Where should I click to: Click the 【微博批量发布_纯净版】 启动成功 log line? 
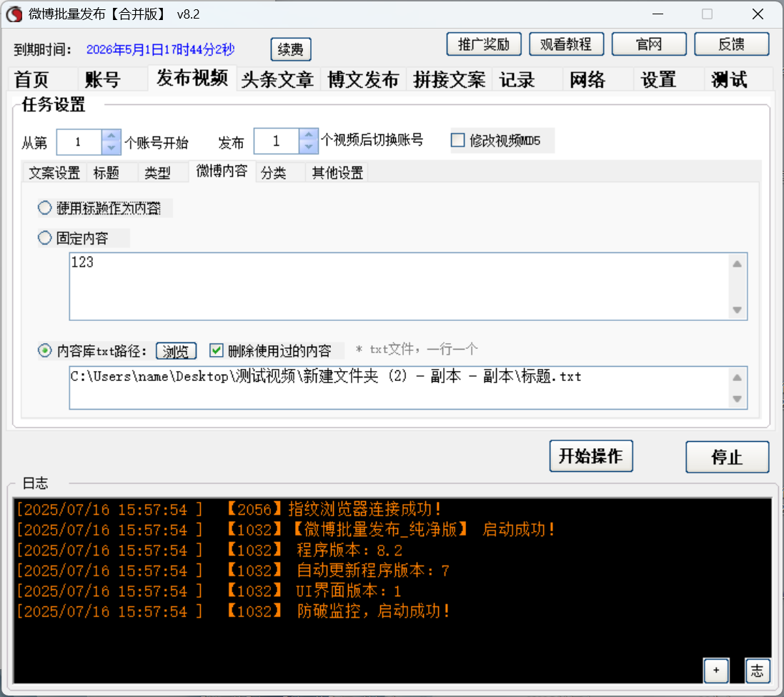click(x=286, y=530)
